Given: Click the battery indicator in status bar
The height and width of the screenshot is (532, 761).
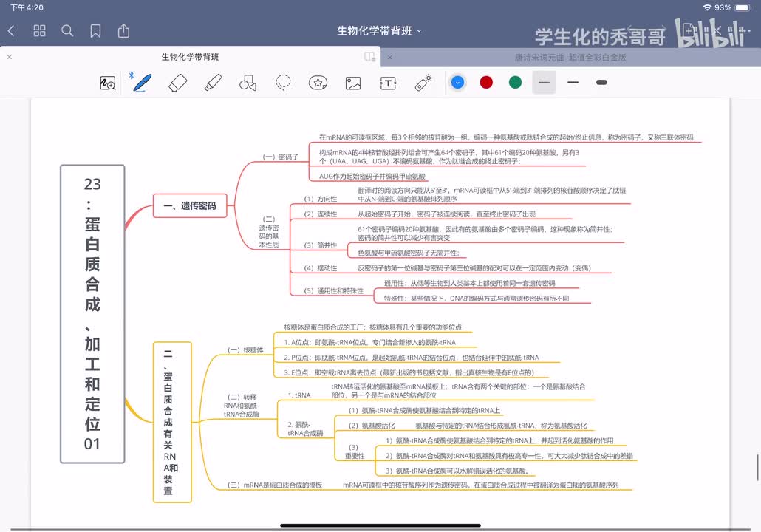Looking at the screenshot, I should click(743, 8).
